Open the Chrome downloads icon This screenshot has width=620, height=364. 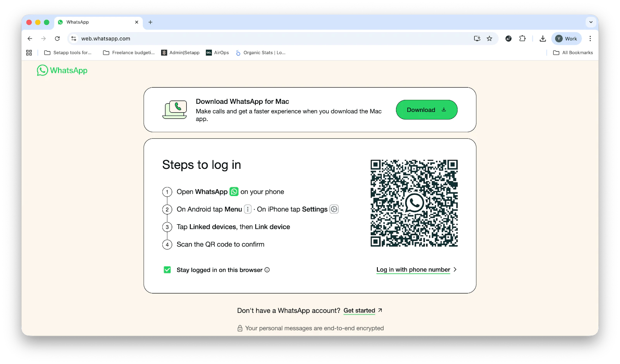542,39
